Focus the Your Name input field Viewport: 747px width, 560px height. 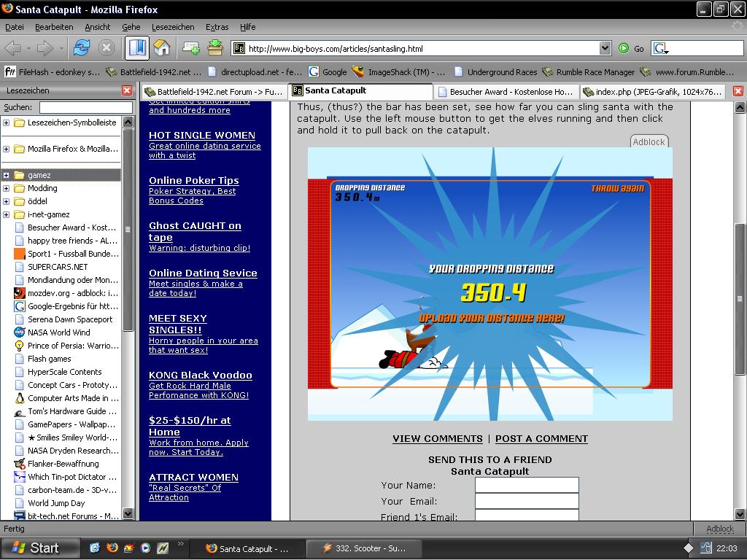pos(527,485)
